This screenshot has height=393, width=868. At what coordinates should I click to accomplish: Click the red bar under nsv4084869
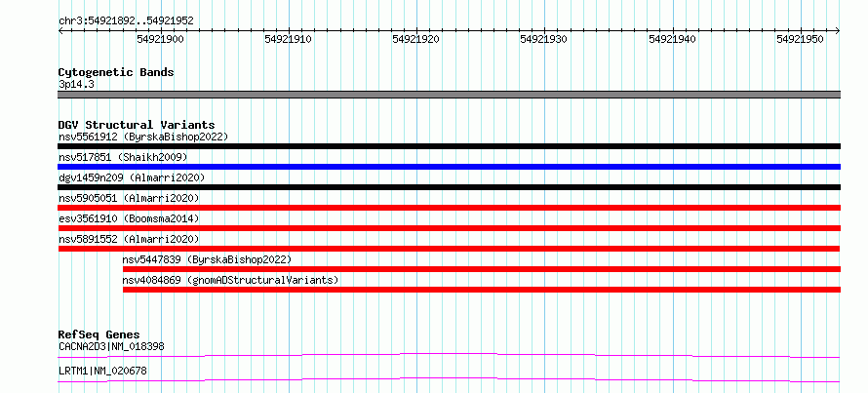click(482, 290)
